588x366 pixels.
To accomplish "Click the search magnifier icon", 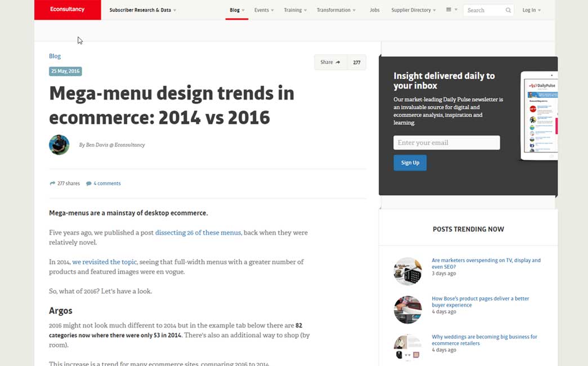I will point(508,10).
